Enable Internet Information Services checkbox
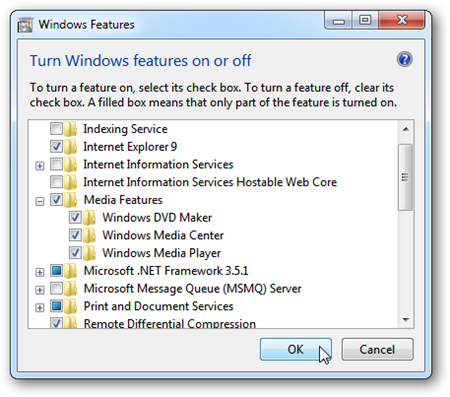Screen dimensions: 450x397 (56, 164)
